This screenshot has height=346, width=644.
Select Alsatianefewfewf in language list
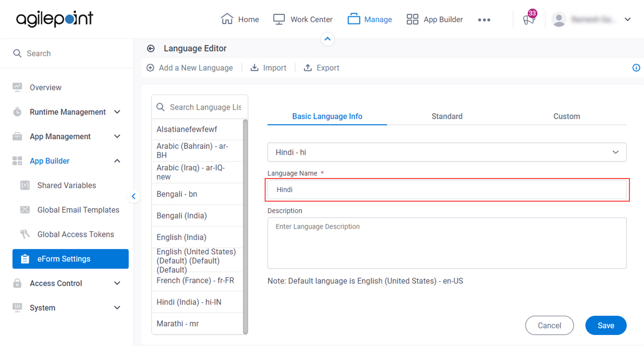(x=197, y=129)
